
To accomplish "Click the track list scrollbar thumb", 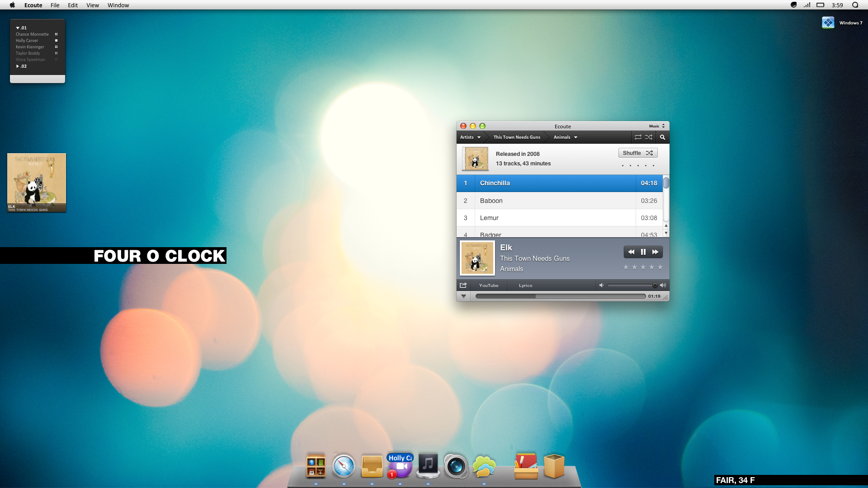I will point(666,183).
